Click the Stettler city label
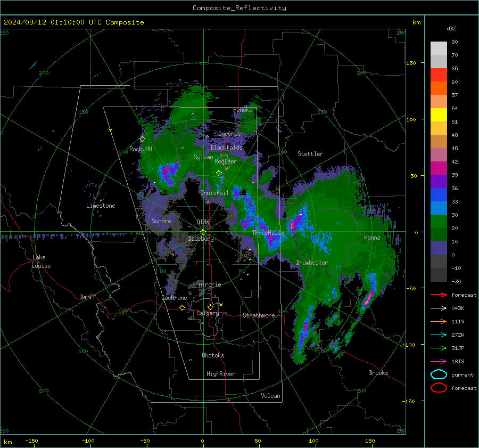The width and height of the screenshot is (479, 448). 310,154
